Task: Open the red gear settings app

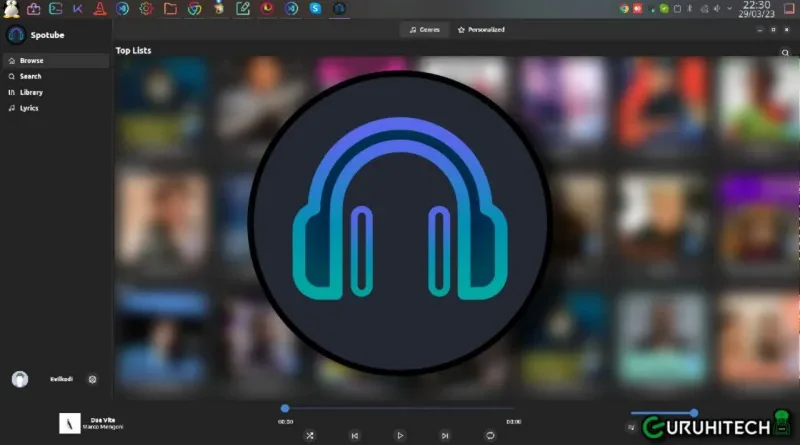Action: coord(146,9)
